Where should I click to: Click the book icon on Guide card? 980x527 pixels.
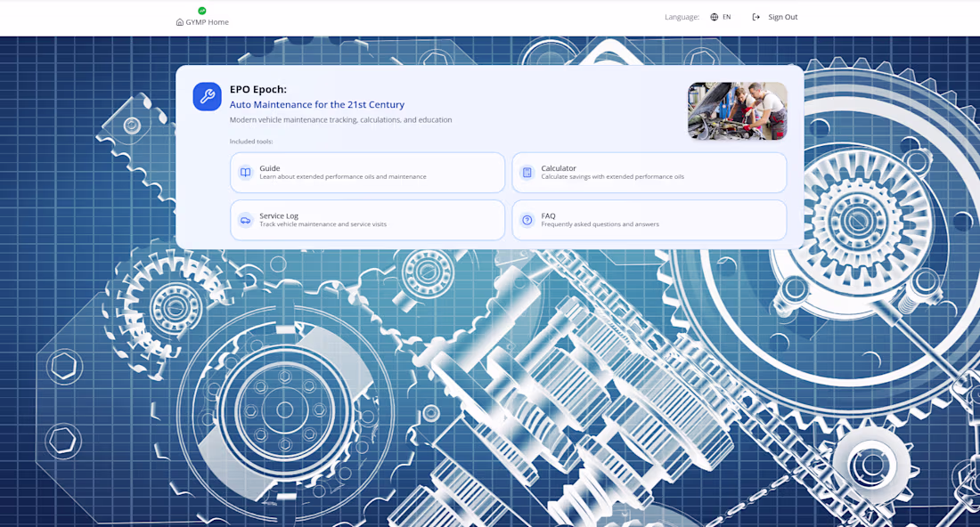click(x=246, y=173)
